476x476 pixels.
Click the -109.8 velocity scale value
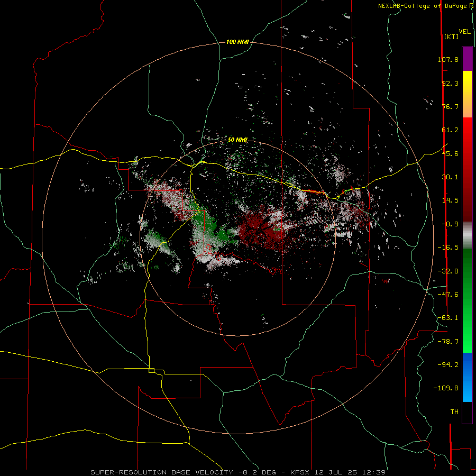[446, 388]
